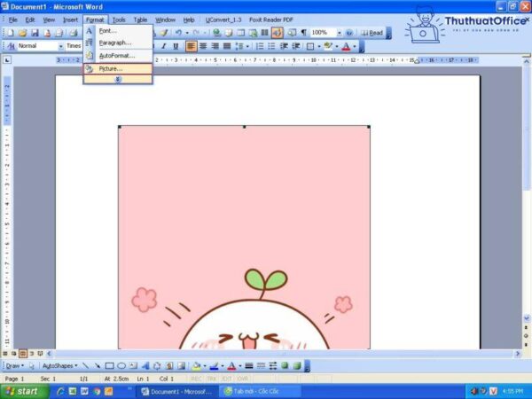
Task: Click the Insert Table icon
Action: pos(241,33)
